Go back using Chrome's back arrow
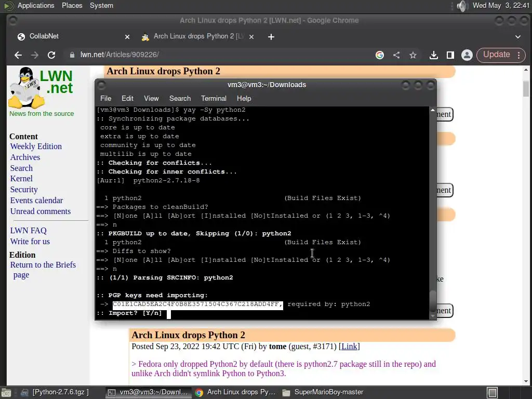The width and height of the screenshot is (532, 399). [18, 55]
